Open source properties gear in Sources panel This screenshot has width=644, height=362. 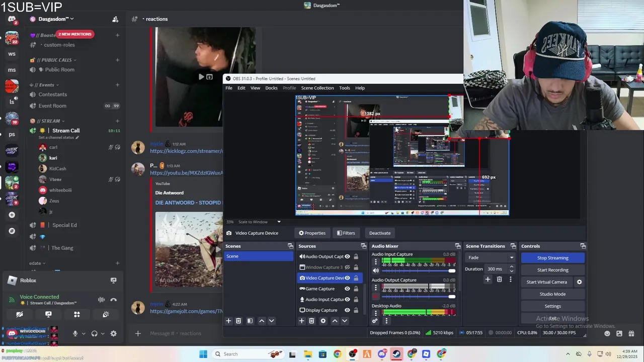pos(323,321)
